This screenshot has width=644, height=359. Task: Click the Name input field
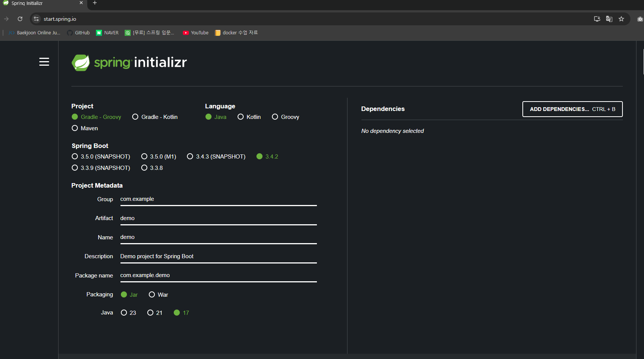coord(218,237)
